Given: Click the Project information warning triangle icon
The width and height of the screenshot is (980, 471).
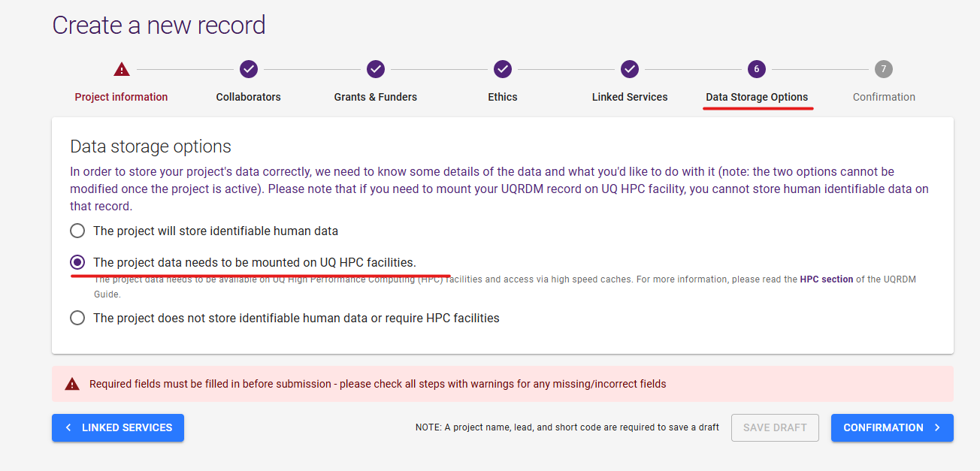Looking at the screenshot, I should coord(122,70).
